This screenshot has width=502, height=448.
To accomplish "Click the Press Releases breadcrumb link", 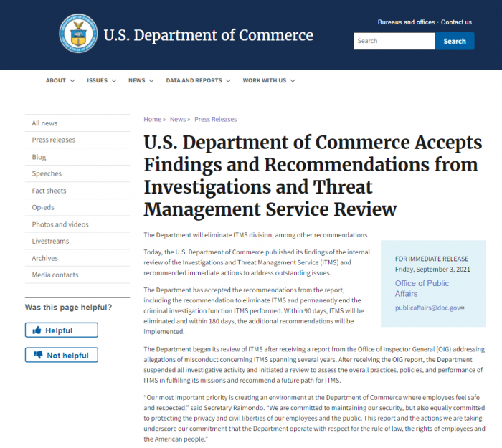I will pyautogui.click(x=215, y=119).
